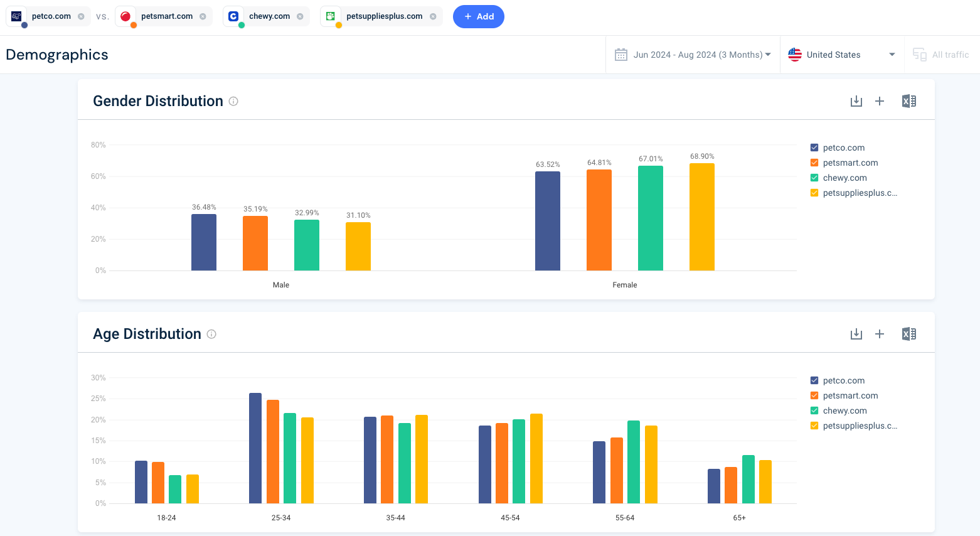Viewport: 980px width, 536px height.
Task: Click the All traffic devices icon
Action: [920, 55]
